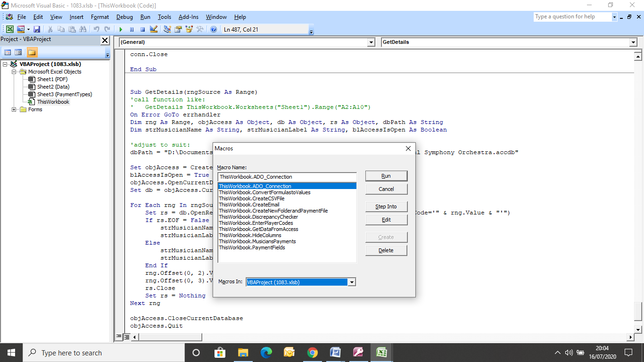644x362 pixels.
Task: Select ThisWorkbook.CreateEmail in the macro list
Action: coord(249,205)
